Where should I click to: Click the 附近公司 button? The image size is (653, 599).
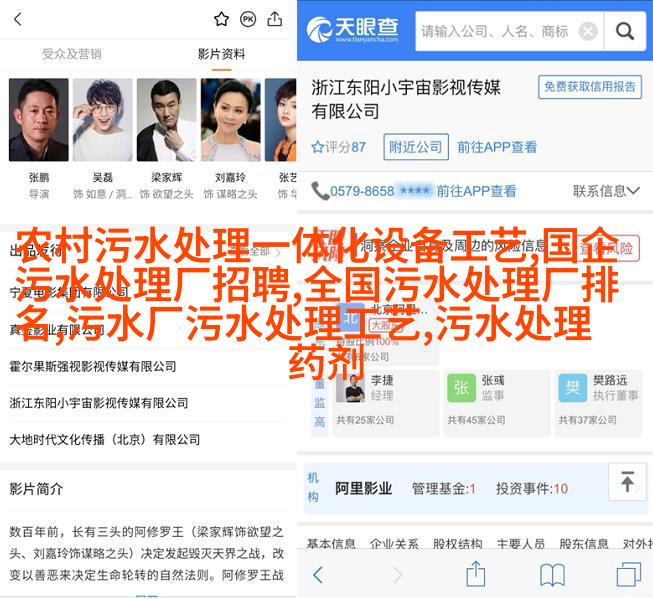[416, 147]
